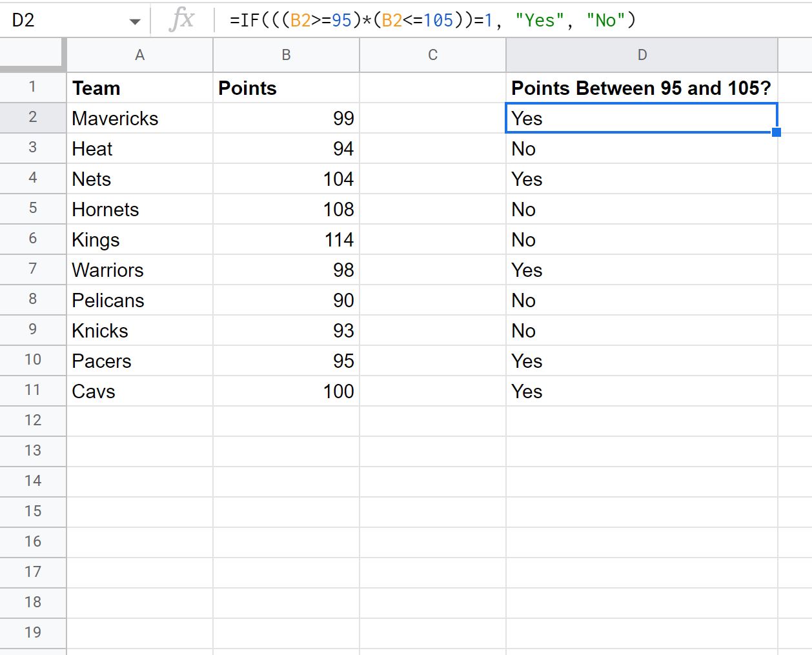Select column C header
Image resolution: width=812 pixels, height=655 pixels.
(x=432, y=55)
